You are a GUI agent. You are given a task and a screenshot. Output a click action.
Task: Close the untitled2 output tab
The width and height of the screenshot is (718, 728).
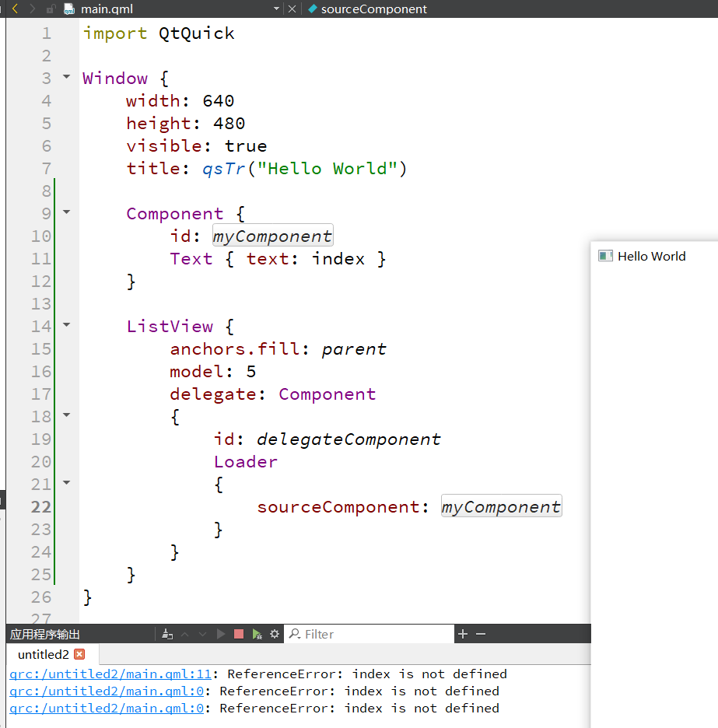(79, 654)
